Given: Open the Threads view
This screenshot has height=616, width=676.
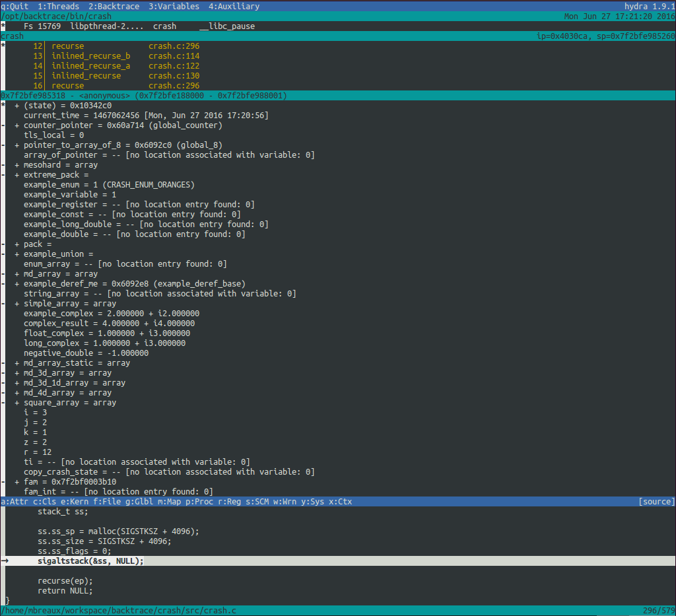Looking at the screenshot, I should point(58,6).
